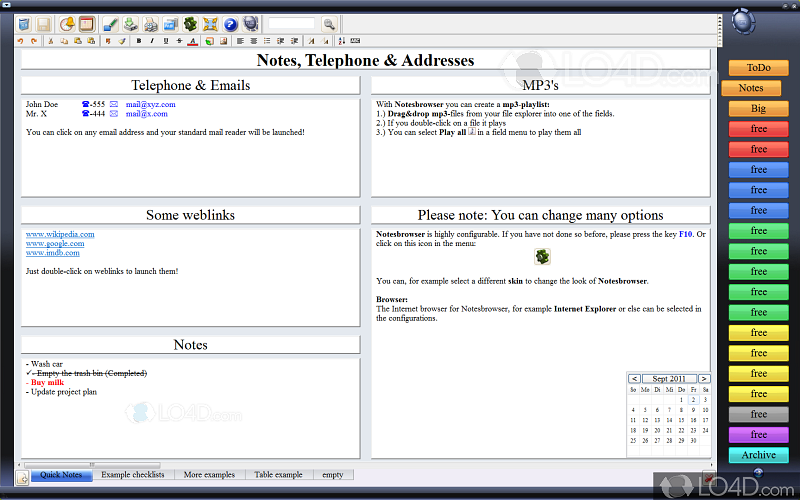Open the www.imdb.com link
The height and width of the screenshot is (500, 800).
point(53,253)
